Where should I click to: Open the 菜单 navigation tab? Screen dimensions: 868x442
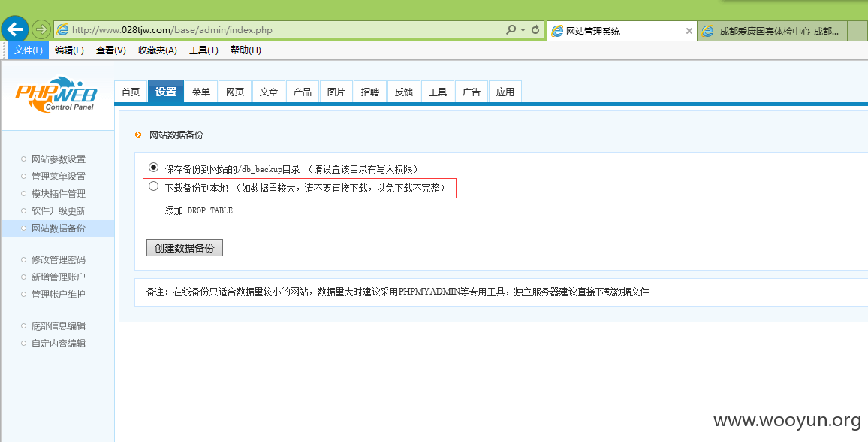coord(201,92)
